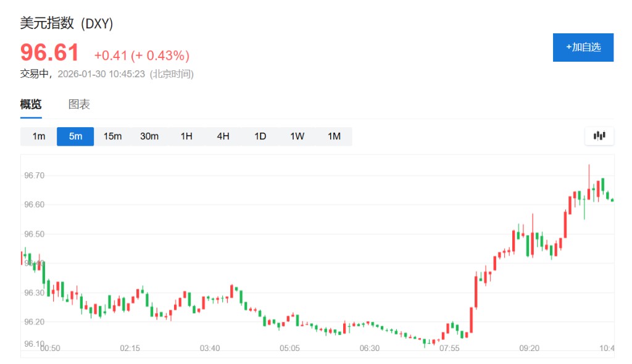The height and width of the screenshot is (364, 632).
Task: Select the 1m timeframe
Action: [x=39, y=136]
